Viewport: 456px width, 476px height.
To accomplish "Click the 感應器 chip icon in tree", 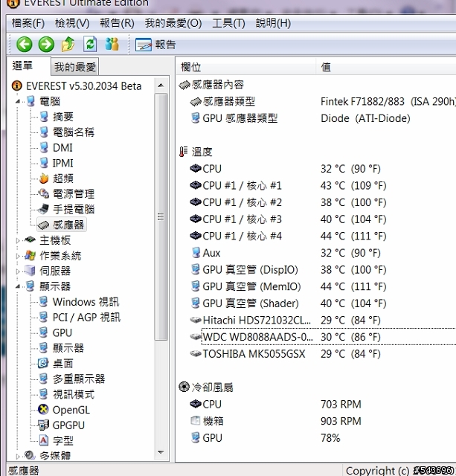I will (44, 225).
